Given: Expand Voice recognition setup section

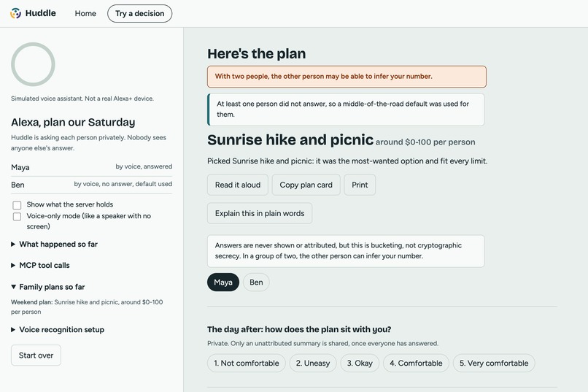Looking at the screenshot, I should (x=58, y=330).
